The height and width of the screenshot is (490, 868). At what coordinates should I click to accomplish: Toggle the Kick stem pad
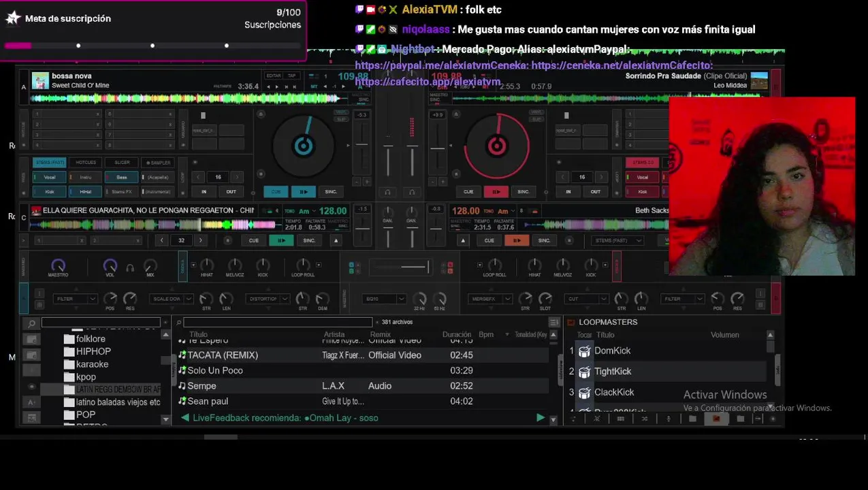(x=50, y=192)
